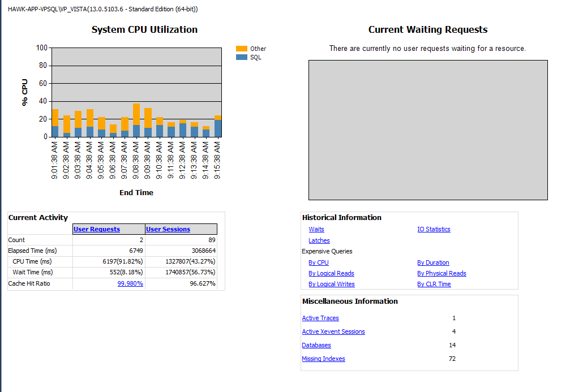570x392 pixels.
Task: Open the Active Xevent Sessions link
Action: tap(333, 331)
